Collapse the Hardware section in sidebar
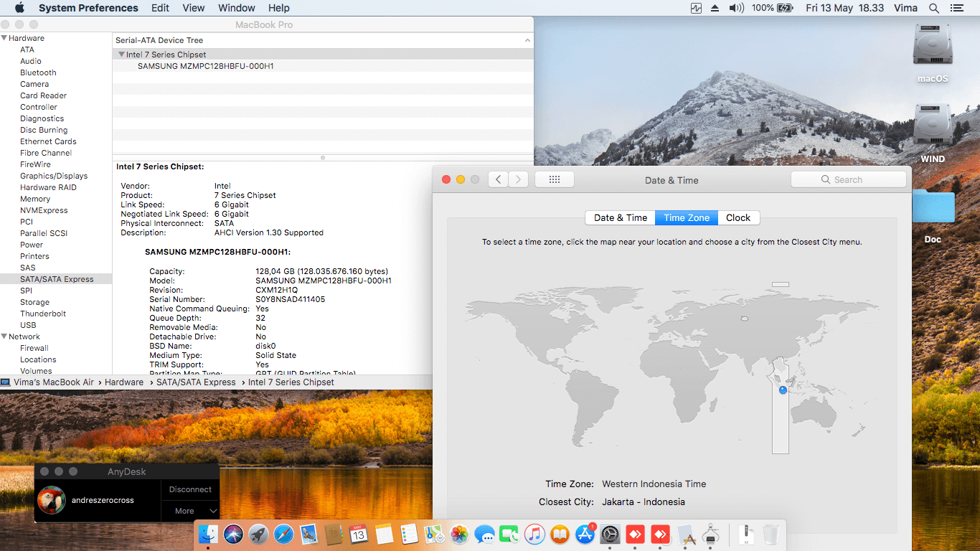980x551 pixels. point(4,38)
